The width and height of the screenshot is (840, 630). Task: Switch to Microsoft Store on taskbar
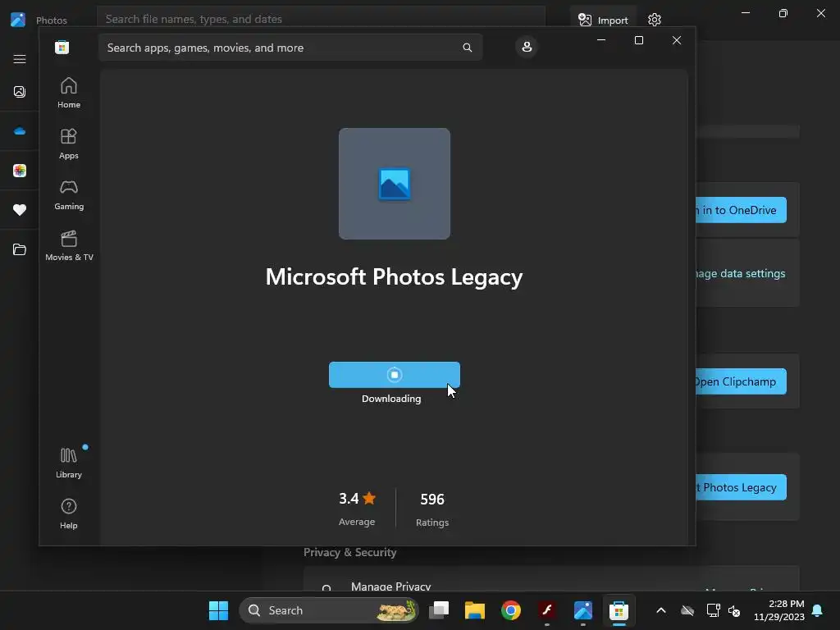click(619, 610)
